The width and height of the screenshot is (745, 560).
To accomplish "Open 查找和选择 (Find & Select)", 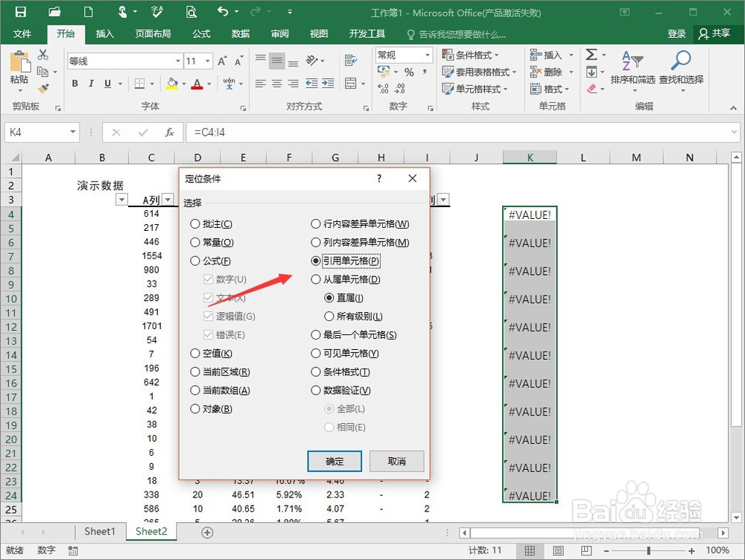I will coord(682,71).
